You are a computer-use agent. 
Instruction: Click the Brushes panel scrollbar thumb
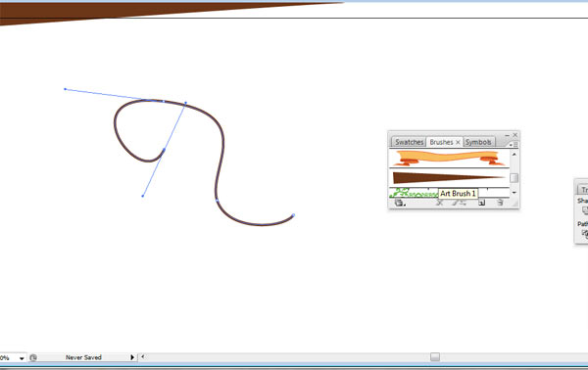coord(514,178)
